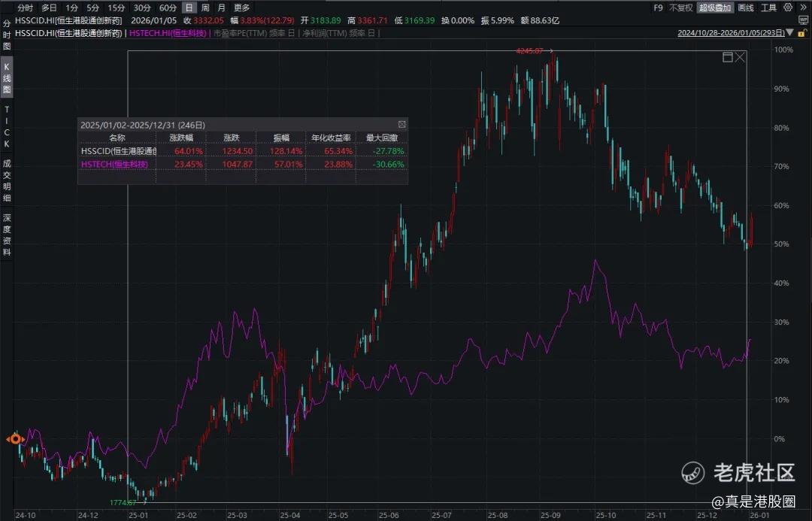Switch to 周 weekly period tab
The image size is (812, 521).
tap(205, 8)
